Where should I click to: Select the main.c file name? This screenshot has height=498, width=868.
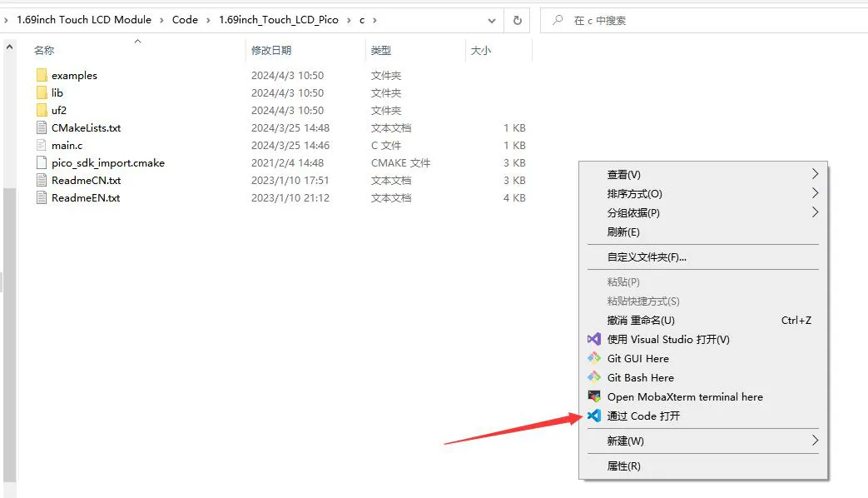[x=67, y=145]
